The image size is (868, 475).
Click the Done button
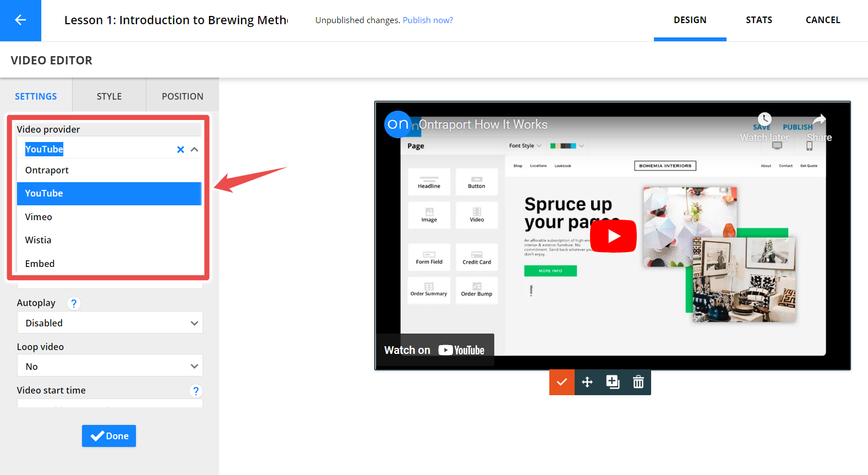109,436
